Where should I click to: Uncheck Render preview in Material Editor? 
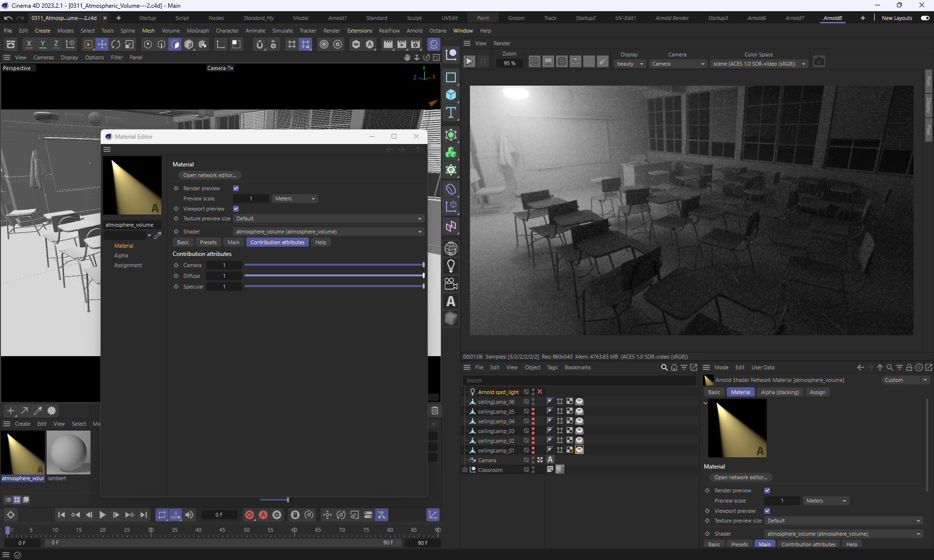point(236,188)
